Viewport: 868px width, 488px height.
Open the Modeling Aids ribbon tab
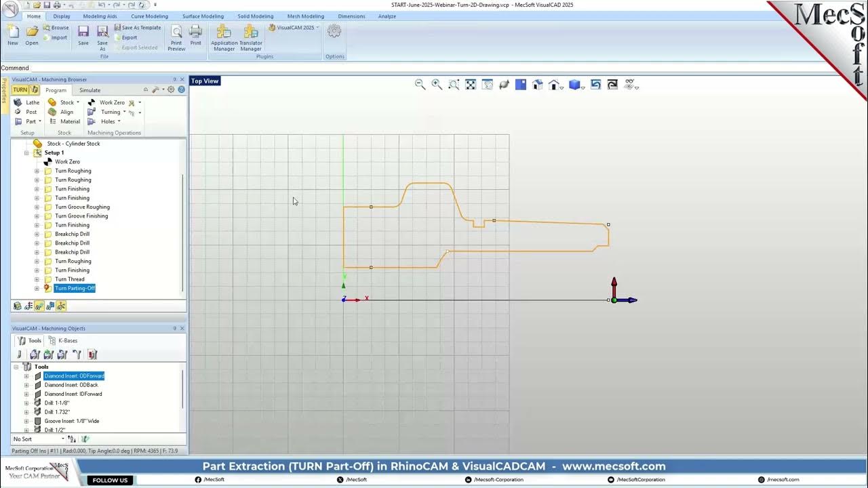click(x=100, y=16)
